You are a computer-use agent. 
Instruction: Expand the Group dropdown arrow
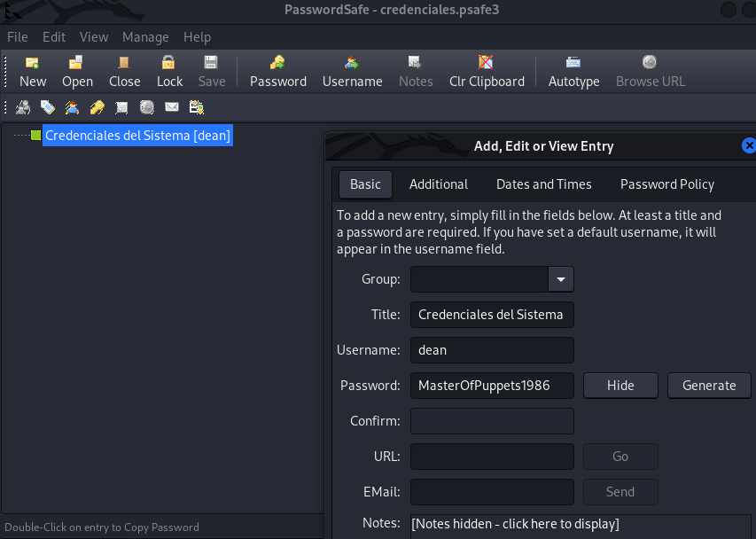point(560,279)
